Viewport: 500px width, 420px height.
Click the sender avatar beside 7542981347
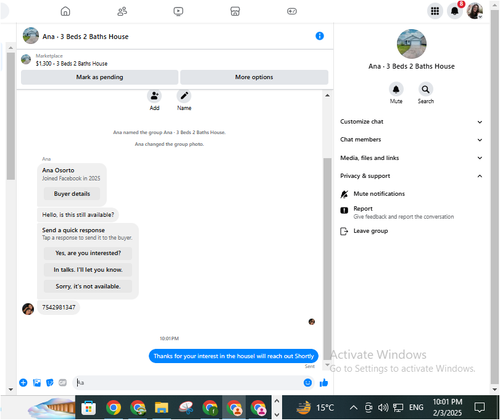28,309
